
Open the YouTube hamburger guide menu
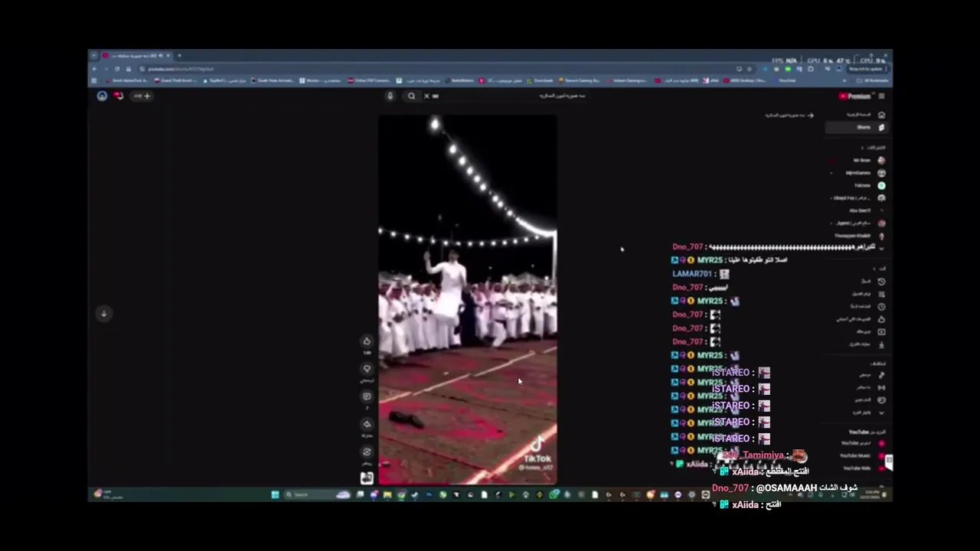pyautogui.click(x=881, y=96)
